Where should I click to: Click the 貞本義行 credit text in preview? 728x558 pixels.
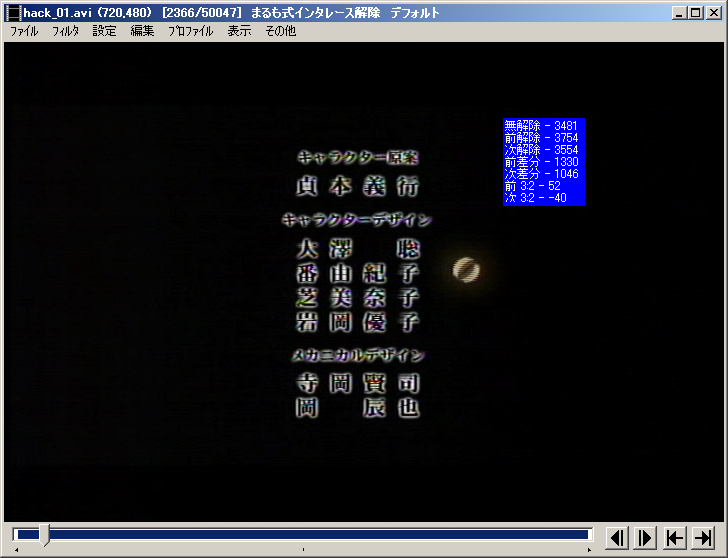click(357, 187)
